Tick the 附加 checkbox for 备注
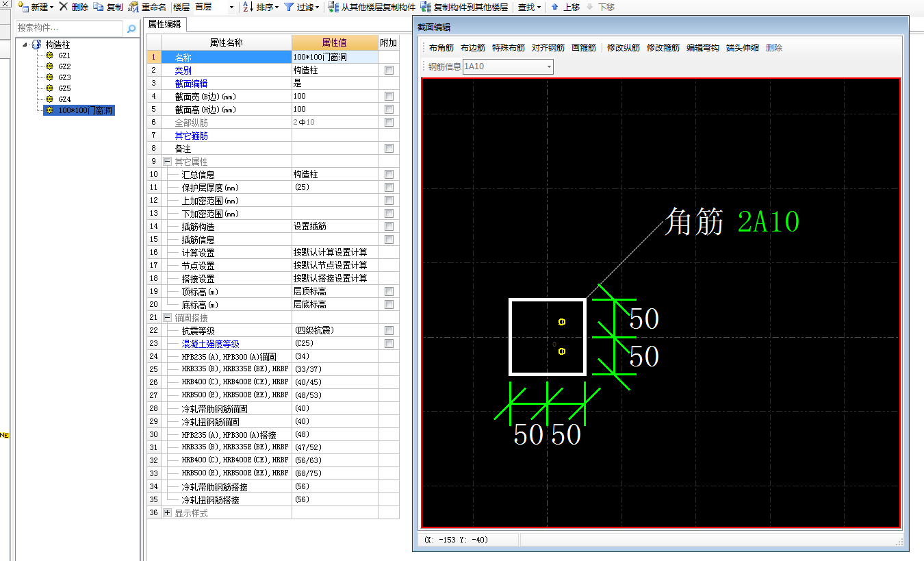Image resolution: width=924 pixels, height=561 pixels. [389, 149]
